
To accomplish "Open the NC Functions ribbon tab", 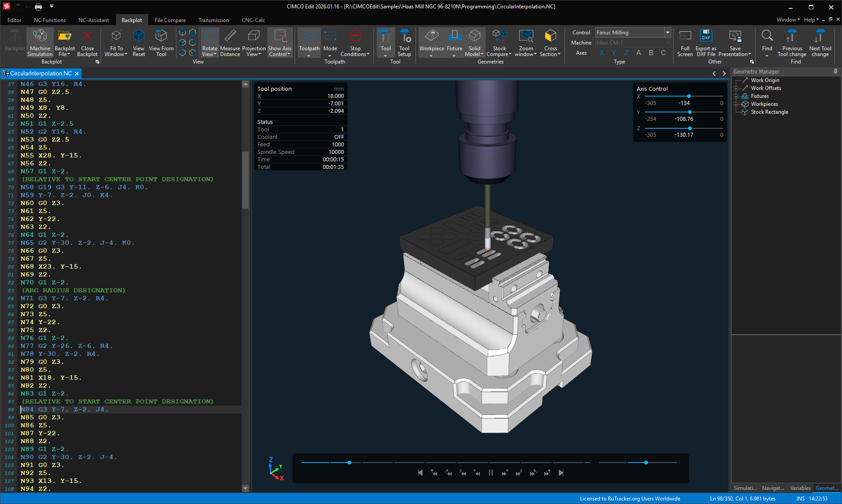I will pos(50,20).
